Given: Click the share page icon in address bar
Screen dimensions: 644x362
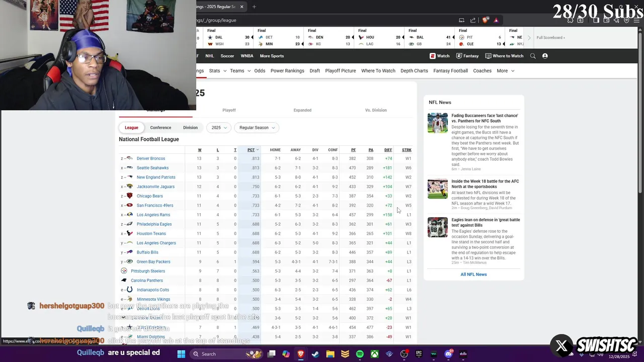Looking at the screenshot, I should pos(473,20).
